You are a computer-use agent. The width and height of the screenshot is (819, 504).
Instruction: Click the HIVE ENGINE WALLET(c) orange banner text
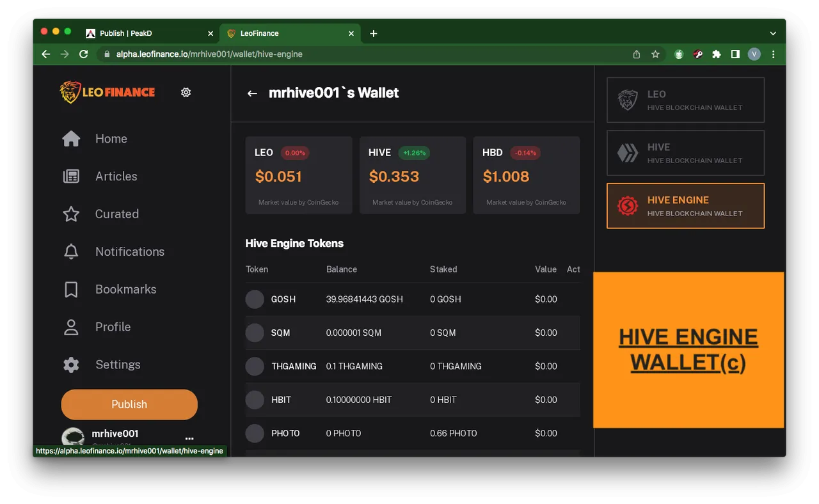688,350
